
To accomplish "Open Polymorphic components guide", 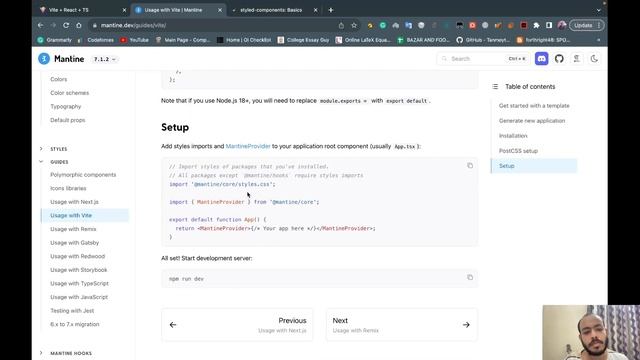I will pos(83,175).
